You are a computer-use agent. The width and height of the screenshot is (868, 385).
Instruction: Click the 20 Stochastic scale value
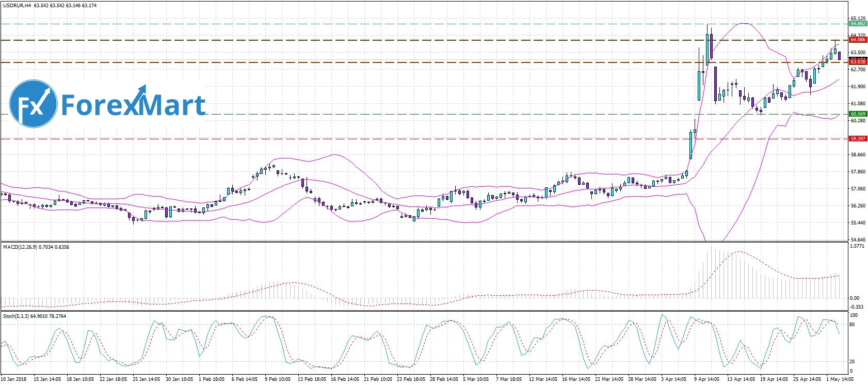pos(853,361)
